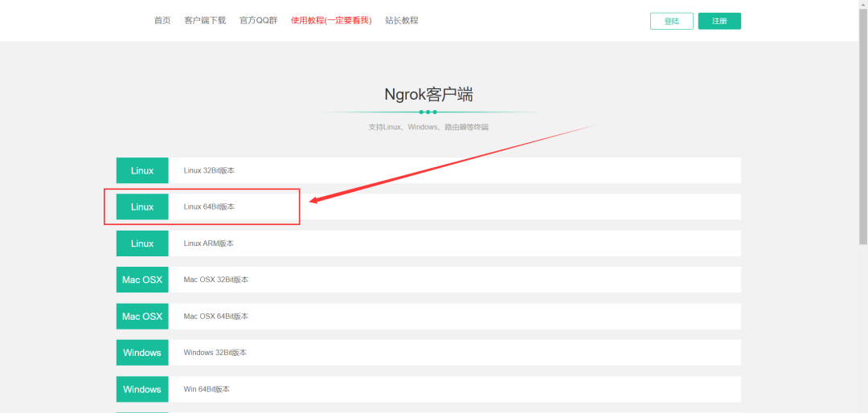Click Mac OSX badge for 32Bit version
Viewport: 868px width, 413px height.
coord(142,280)
